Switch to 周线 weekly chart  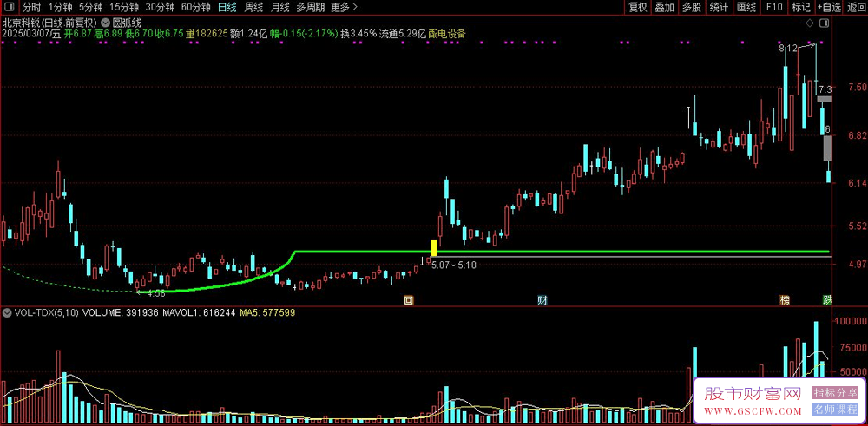[253, 7]
